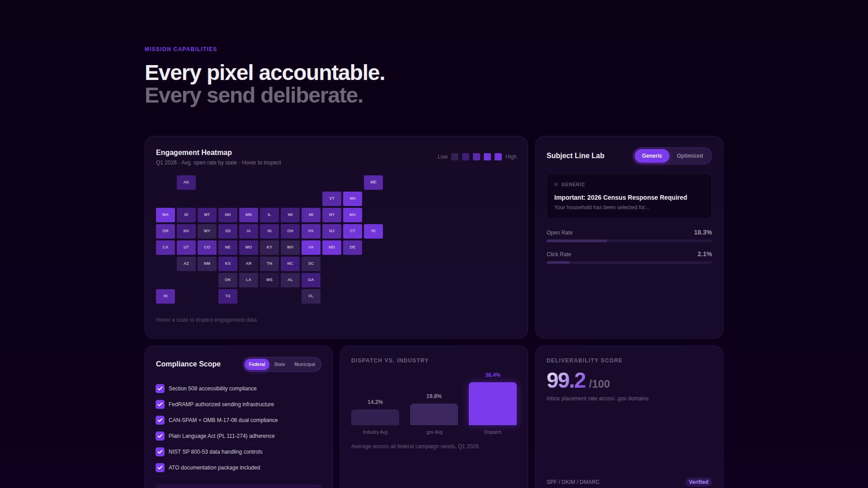
Task: Click the Mission Capabilities label
Action: point(181,49)
